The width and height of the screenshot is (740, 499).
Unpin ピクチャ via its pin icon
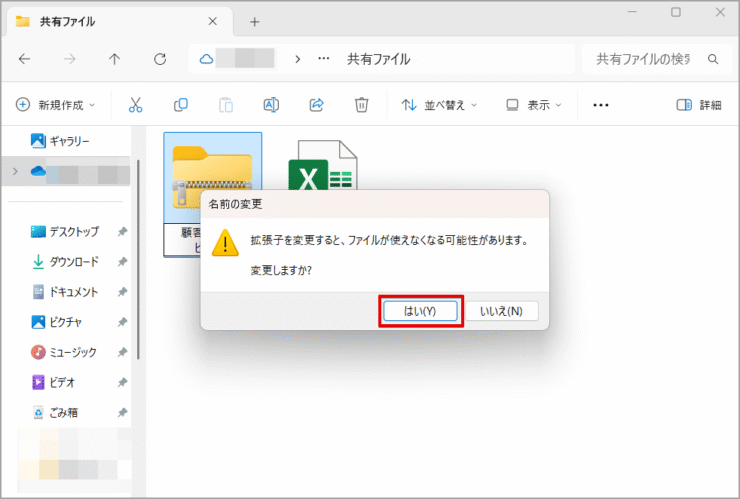(x=122, y=322)
